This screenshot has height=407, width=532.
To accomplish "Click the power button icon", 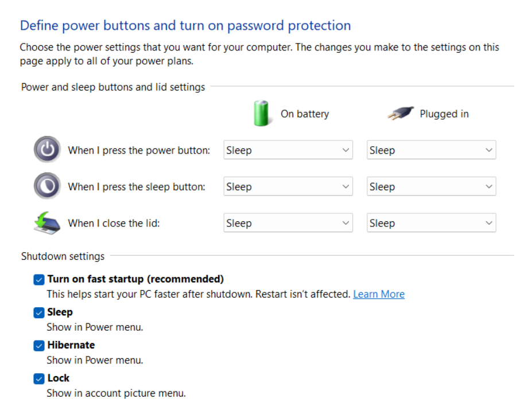I will (47, 150).
